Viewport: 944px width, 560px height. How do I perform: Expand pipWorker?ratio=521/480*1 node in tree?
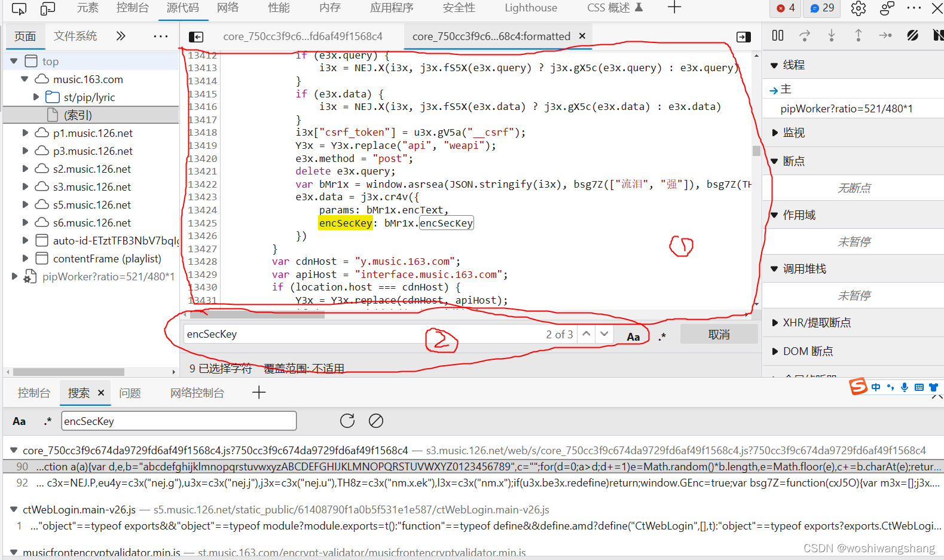pyautogui.click(x=14, y=277)
